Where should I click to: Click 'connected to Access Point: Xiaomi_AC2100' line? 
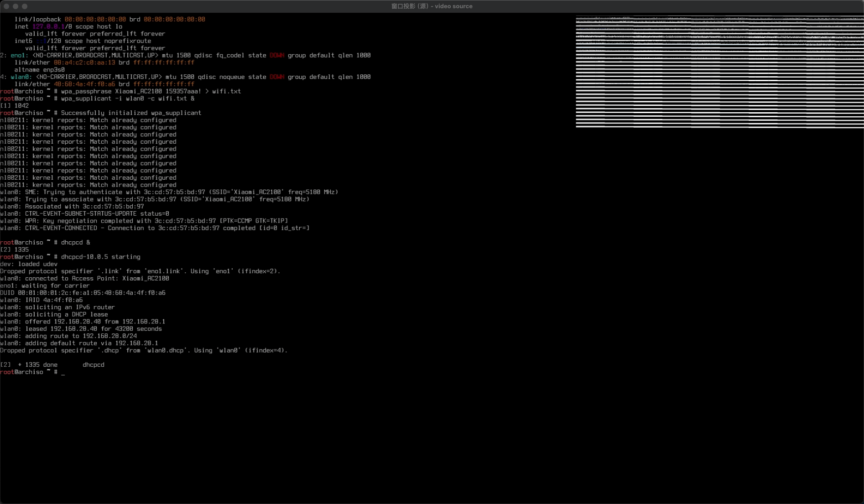coord(84,279)
